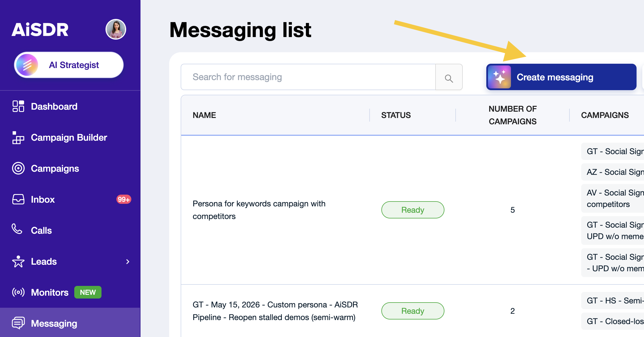
Task: Click the Messaging chat bubble icon
Action: 18,323
